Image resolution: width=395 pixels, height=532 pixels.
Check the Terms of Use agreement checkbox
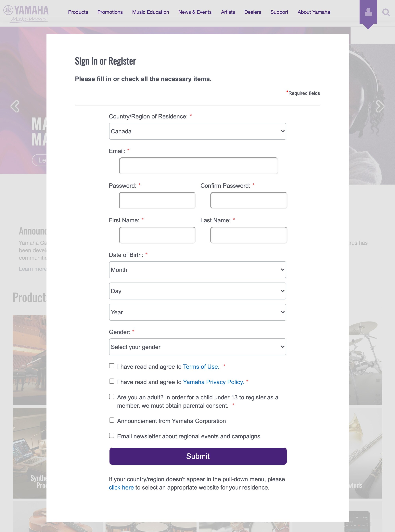(x=111, y=366)
